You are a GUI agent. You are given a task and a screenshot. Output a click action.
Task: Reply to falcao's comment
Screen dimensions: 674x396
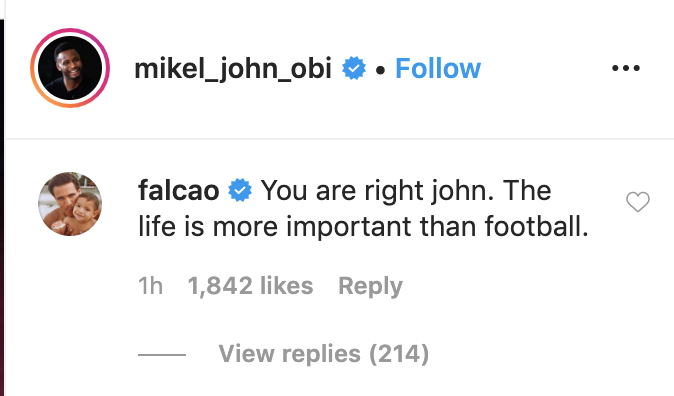(x=370, y=286)
